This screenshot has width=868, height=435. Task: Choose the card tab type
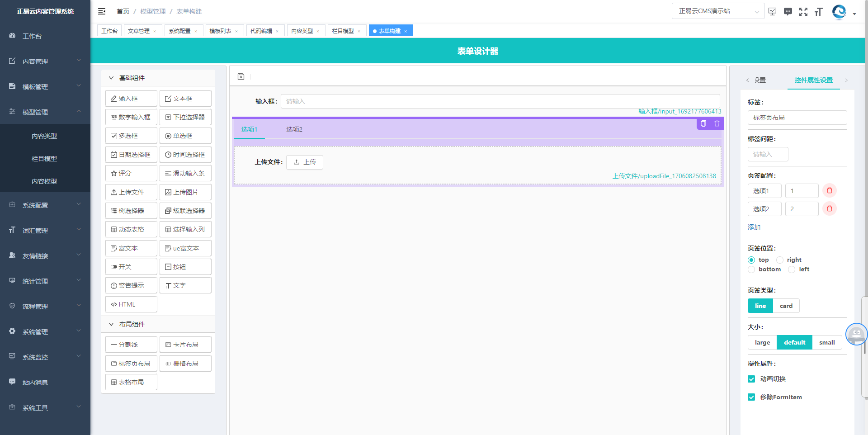pyautogui.click(x=786, y=306)
